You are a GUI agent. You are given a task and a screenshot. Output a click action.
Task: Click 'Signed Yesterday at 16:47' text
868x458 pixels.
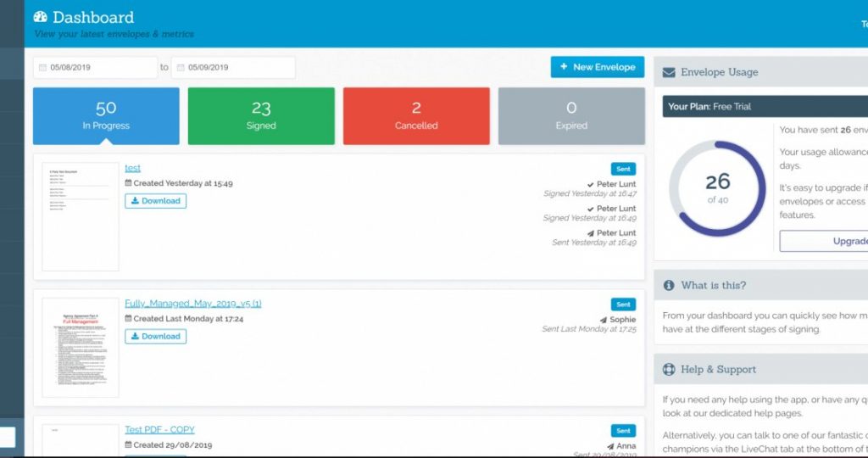pos(590,194)
